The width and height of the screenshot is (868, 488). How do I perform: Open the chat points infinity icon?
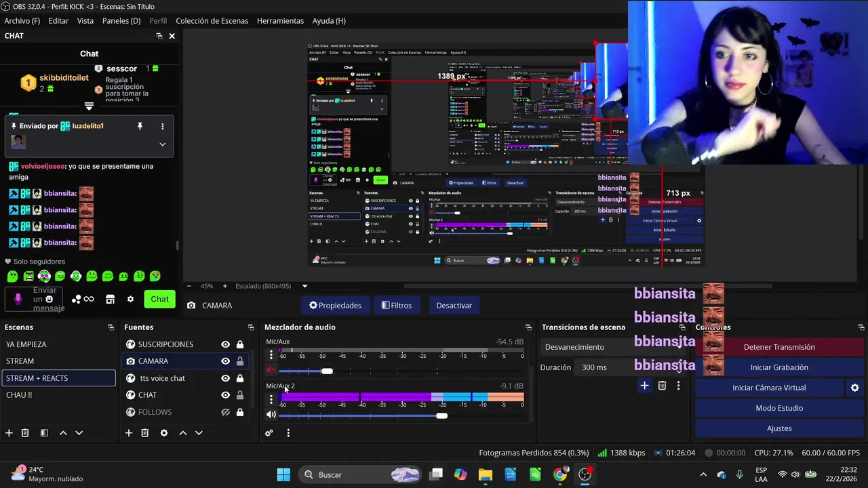89,299
